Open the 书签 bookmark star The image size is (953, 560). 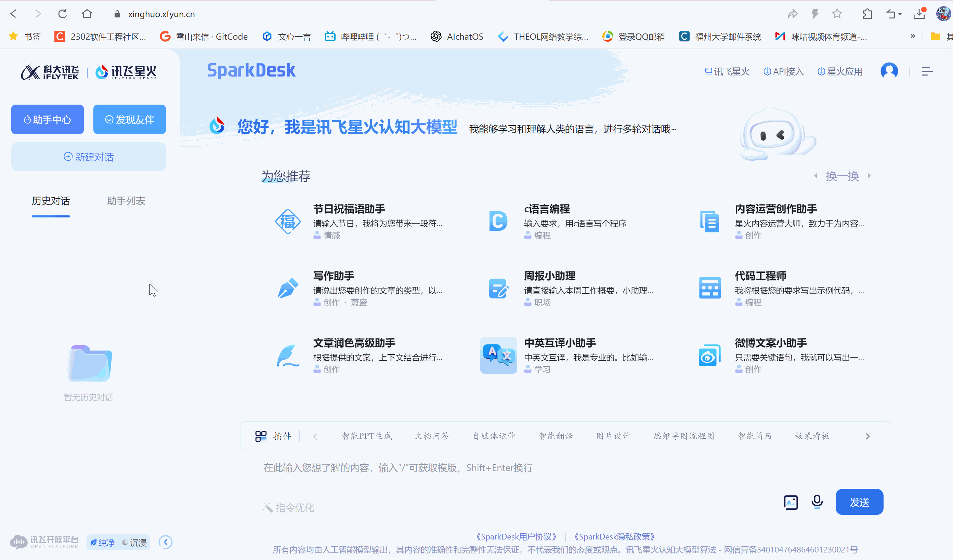pos(25,37)
